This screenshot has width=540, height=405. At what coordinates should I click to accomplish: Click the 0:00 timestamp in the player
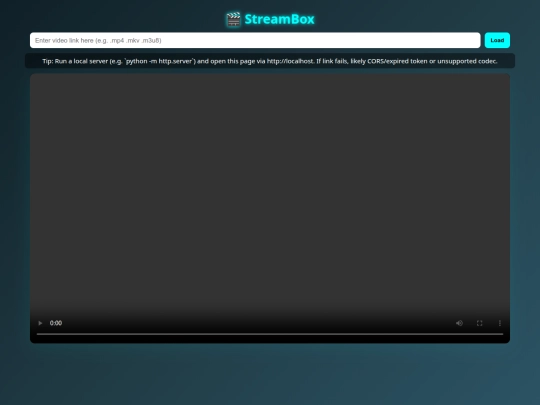pyautogui.click(x=56, y=323)
